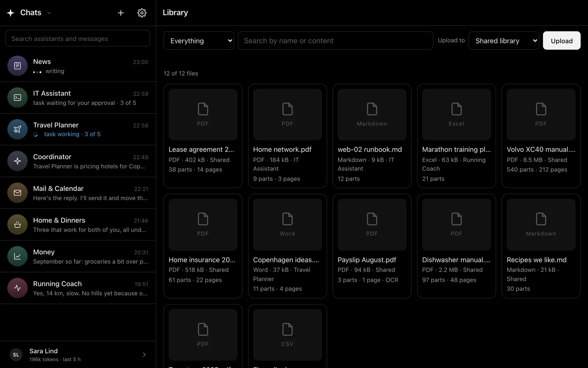Open the Coordinator chat

(x=78, y=161)
